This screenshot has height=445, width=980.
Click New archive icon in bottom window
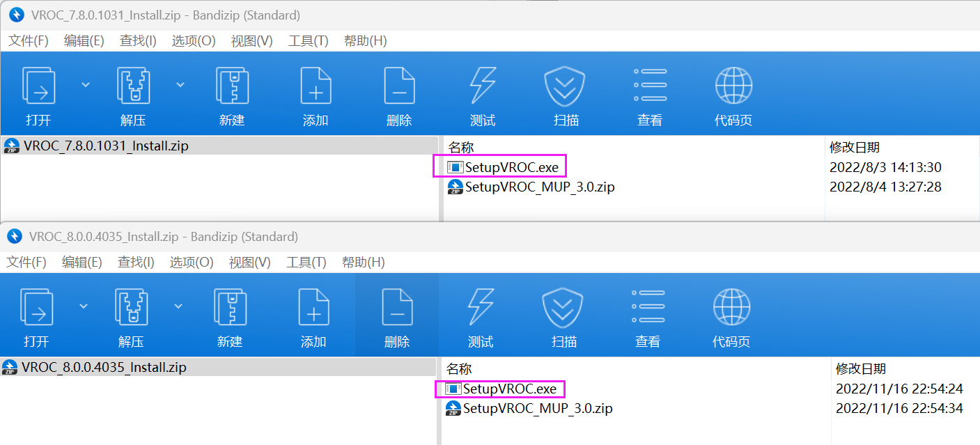(230, 307)
